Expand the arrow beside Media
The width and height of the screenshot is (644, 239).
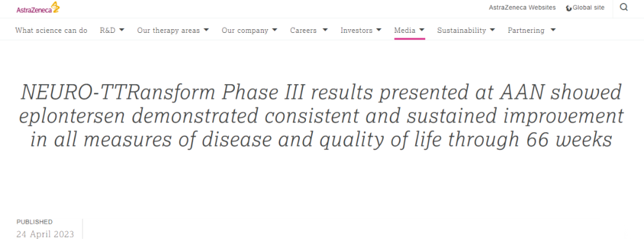(422, 30)
